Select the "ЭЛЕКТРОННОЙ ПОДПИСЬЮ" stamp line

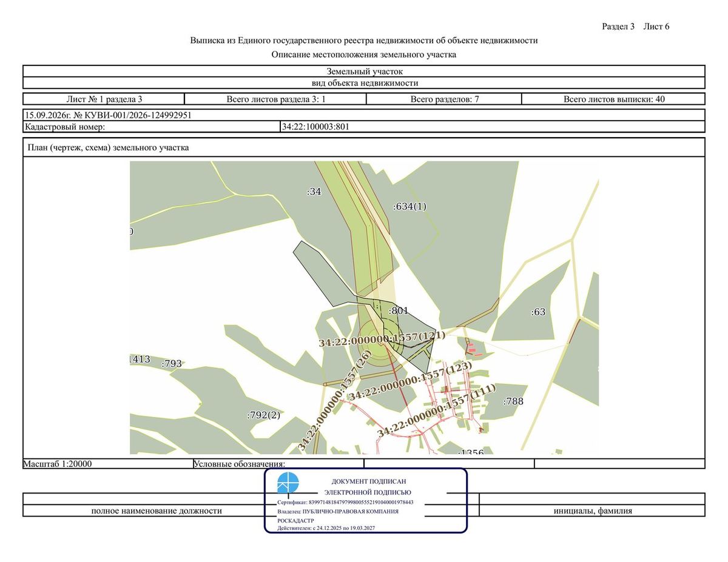point(368,492)
